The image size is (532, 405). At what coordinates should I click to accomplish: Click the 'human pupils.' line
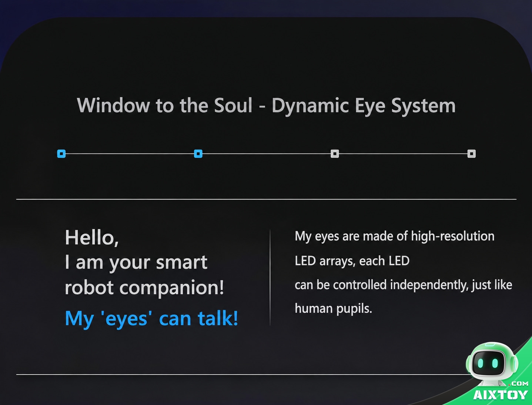pos(333,309)
